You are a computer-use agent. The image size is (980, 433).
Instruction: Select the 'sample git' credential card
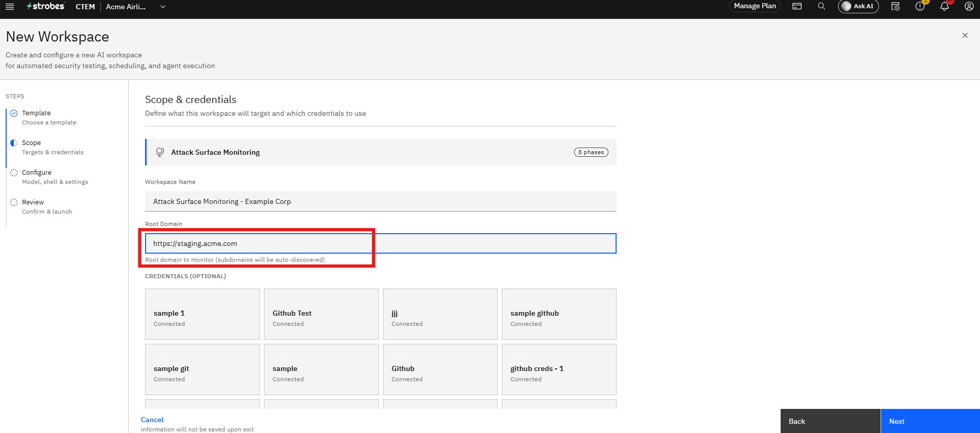(202, 369)
